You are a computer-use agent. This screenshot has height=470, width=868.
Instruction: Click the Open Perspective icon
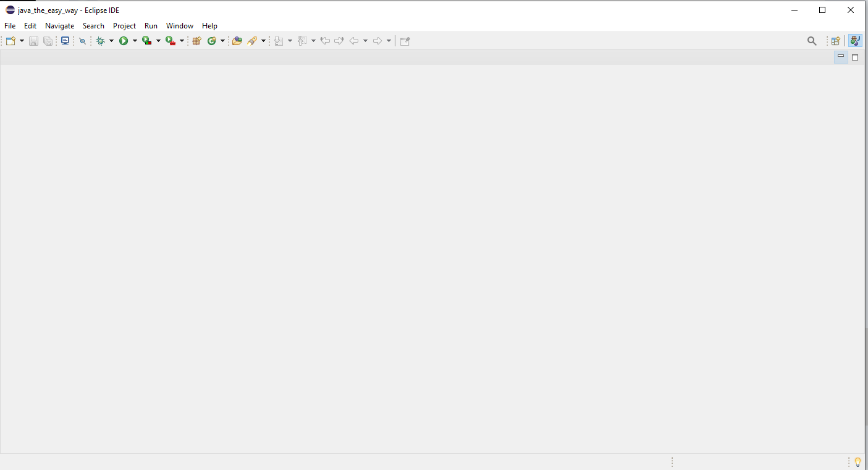coord(835,41)
